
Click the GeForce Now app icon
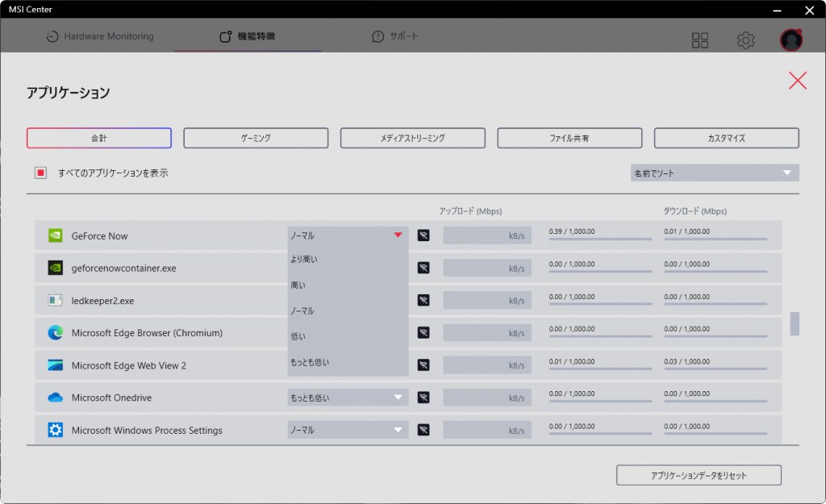pyautogui.click(x=55, y=236)
